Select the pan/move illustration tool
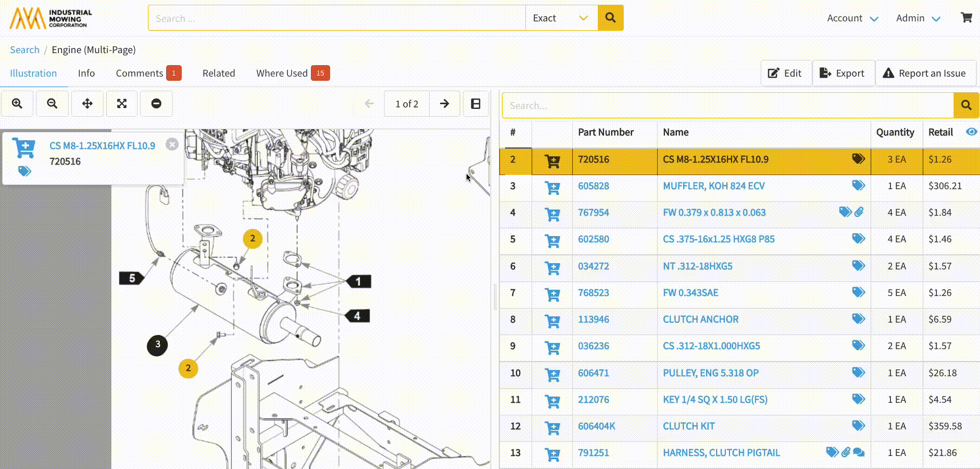980x469 pixels. [x=87, y=104]
